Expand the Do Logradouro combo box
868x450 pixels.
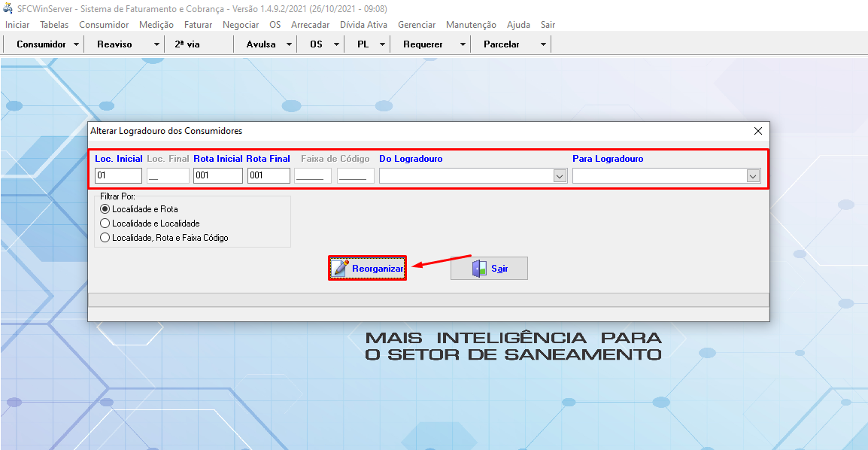560,176
